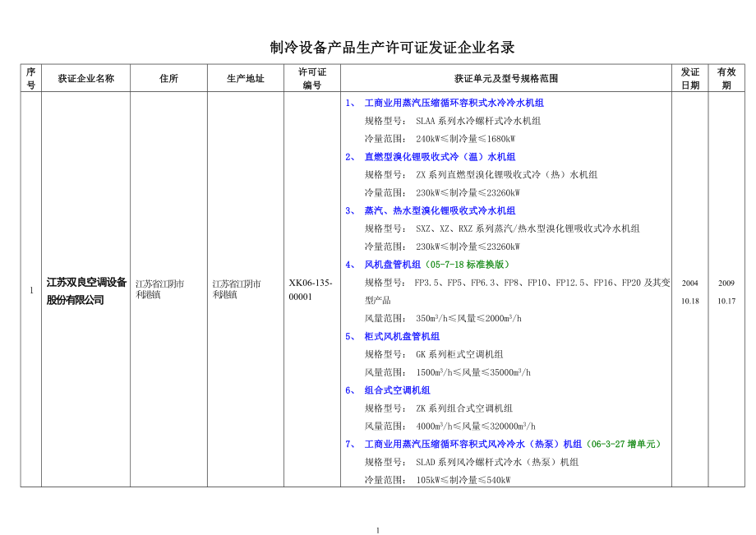Select the 许可证编号 column header
756x535 pixels.
[x=312, y=78]
